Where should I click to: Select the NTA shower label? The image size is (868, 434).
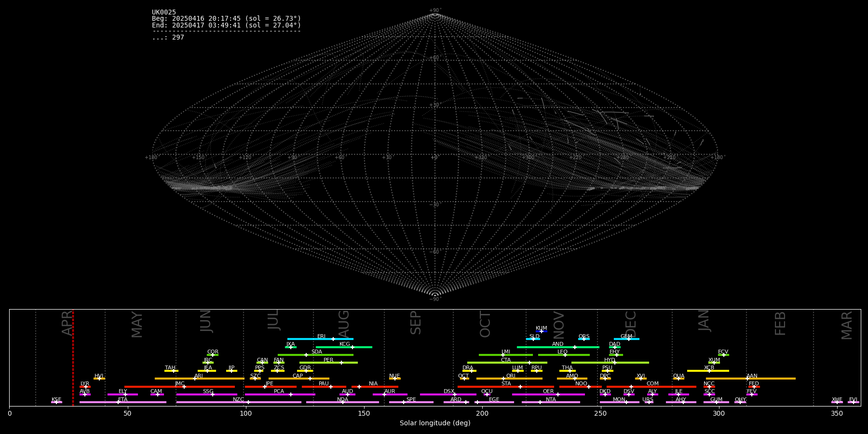click(x=551, y=400)
